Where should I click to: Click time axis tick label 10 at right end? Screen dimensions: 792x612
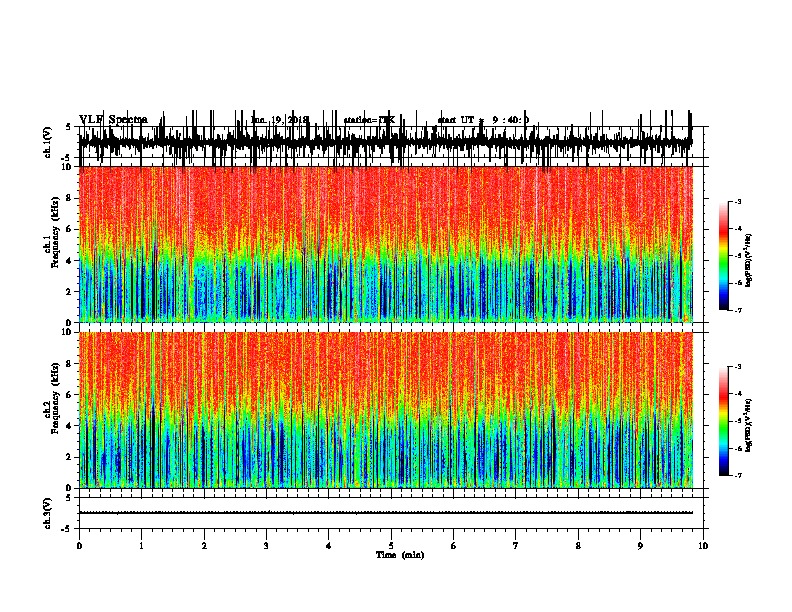click(703, 546)
